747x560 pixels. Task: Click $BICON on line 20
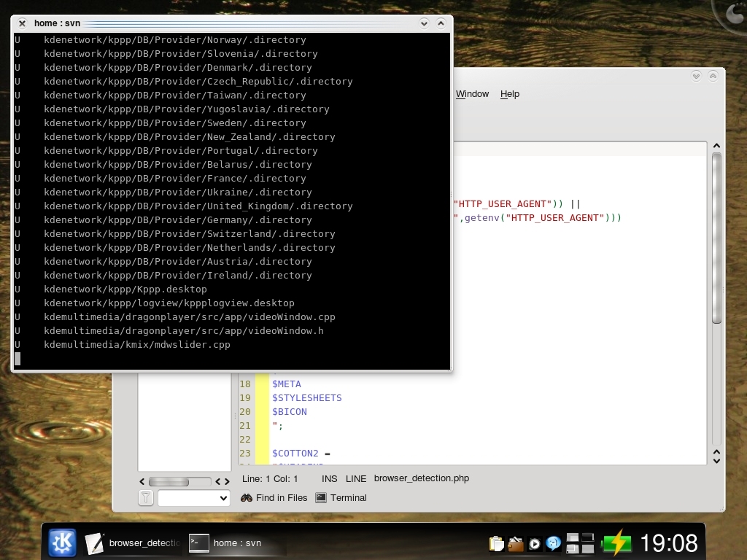[x=289, y=411]
